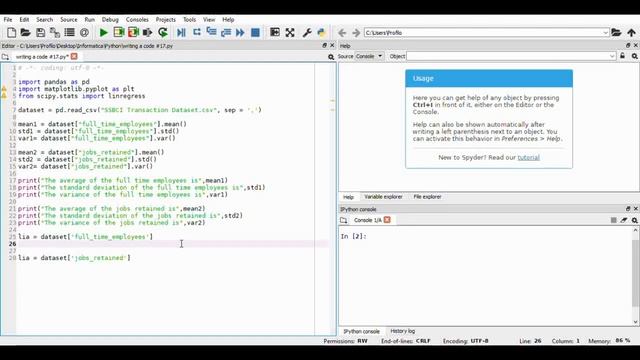Click the @ symbol finder icon
Viewport: 640px width, 360px height.
click(84, 33)
